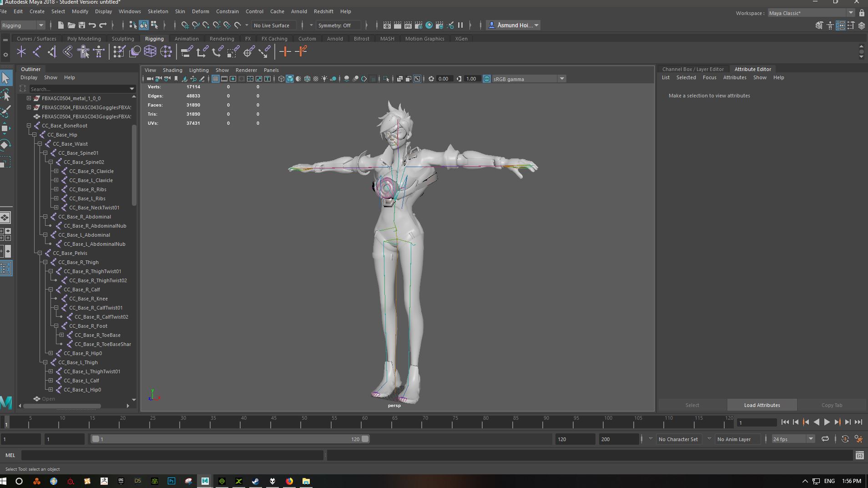Select the IK Handle shelf tool
Screen dimensions: 868x488
point(52,52)
